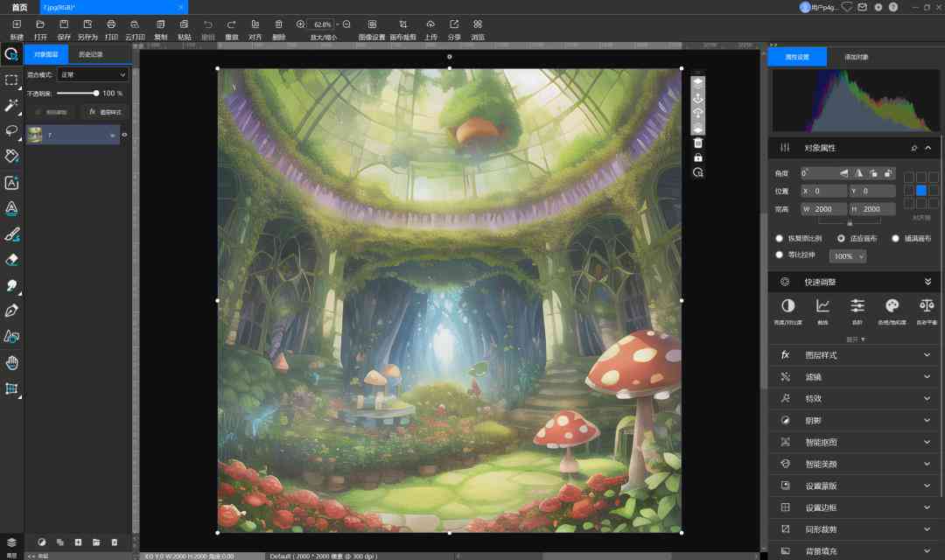Click the levels sliders quick adjust icon

857,305
